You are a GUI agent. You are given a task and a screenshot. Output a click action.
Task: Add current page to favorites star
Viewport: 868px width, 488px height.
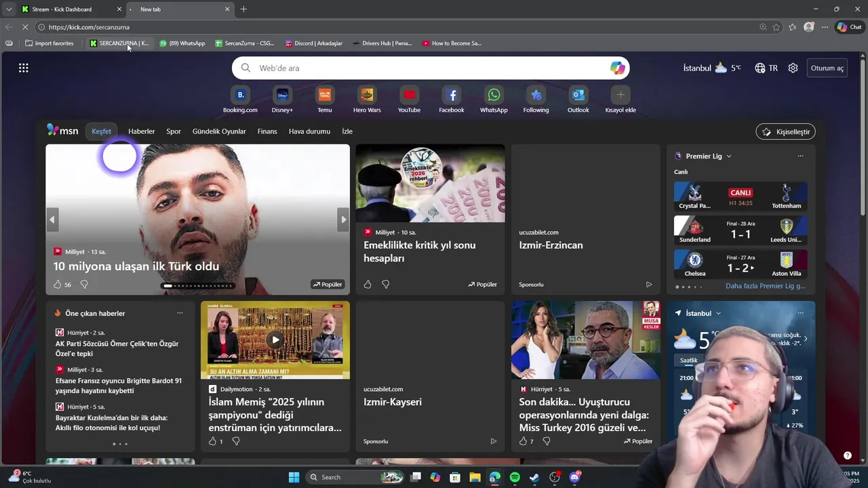pos(776,27)
